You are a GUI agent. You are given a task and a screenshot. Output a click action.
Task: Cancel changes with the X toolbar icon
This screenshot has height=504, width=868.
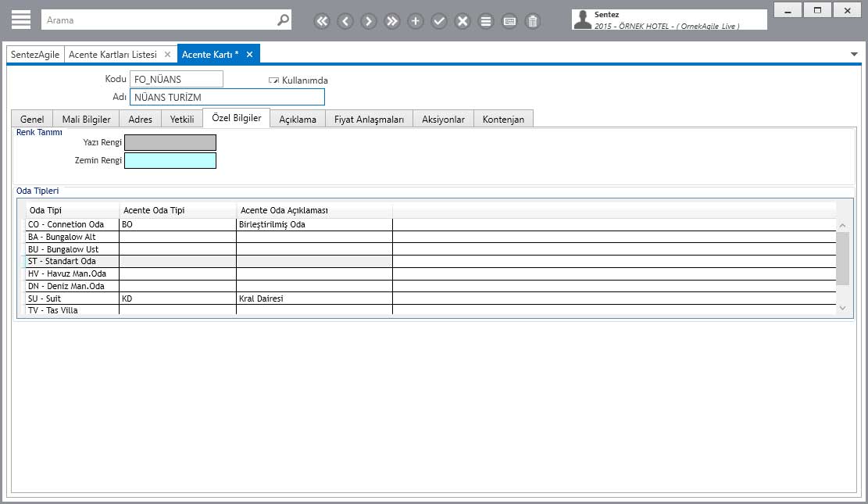(x=463, y=21)
